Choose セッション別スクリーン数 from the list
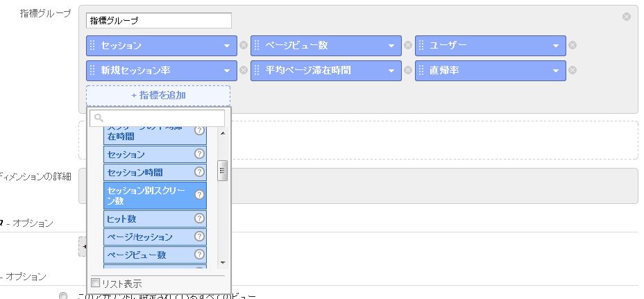The image size is (644, 299). pyautogui.click(x=155, y=196)
